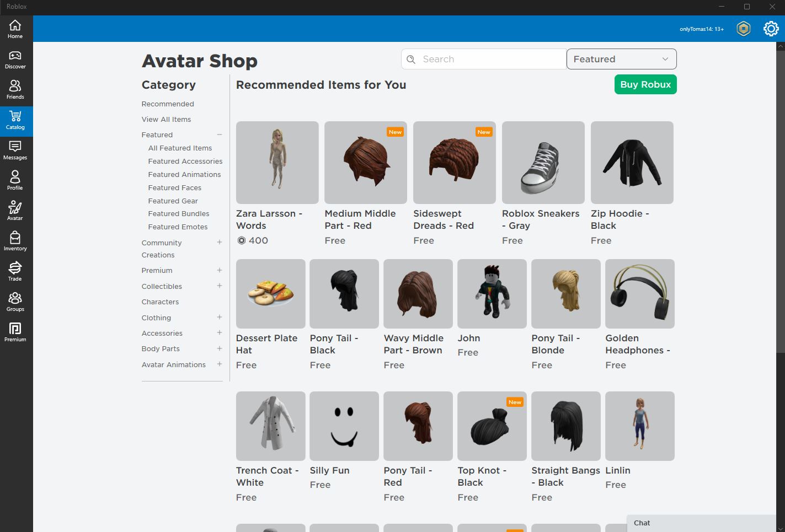785x532 pixels.
Task: Click the search magnifier icon
Action: [x=411, y=59]
